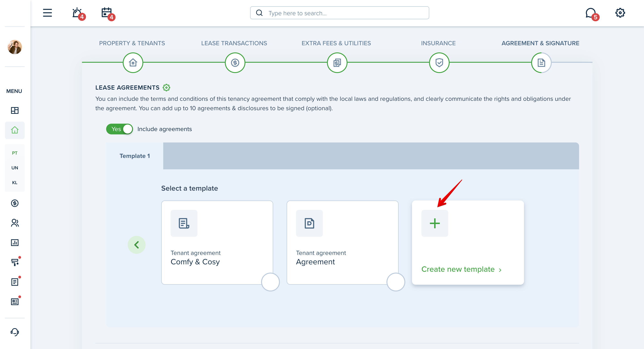Click the INSURANCE step label
The height and width of the screenshot is (349, 644).
[x=438, y=43]
